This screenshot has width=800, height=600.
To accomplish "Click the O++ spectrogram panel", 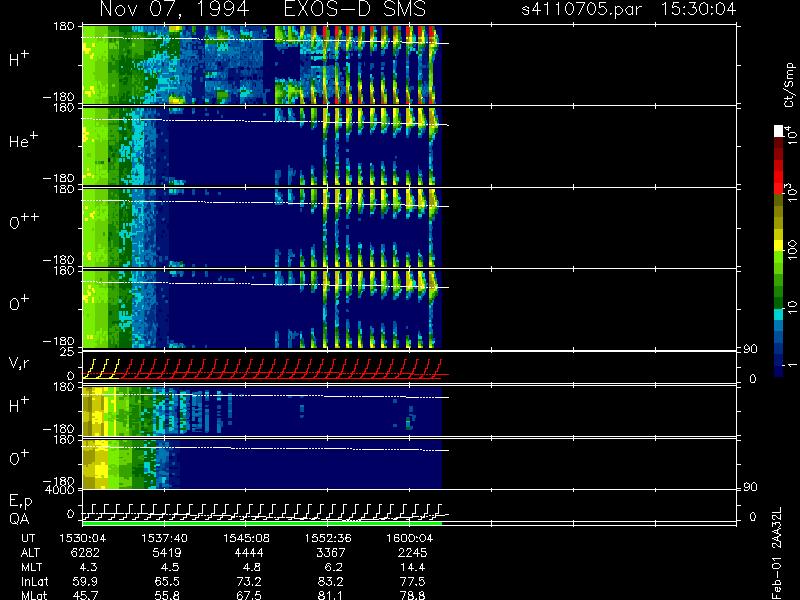I will click(262, 228).
